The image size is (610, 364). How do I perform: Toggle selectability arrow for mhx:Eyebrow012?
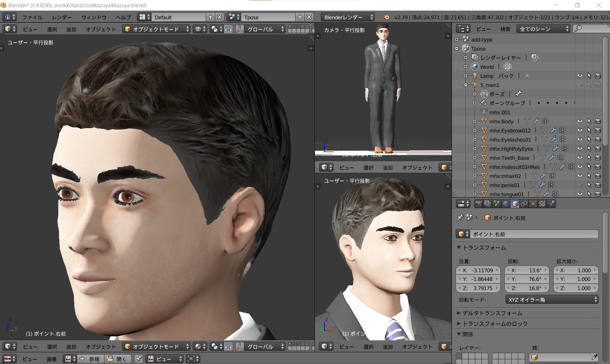pos(589,130)
